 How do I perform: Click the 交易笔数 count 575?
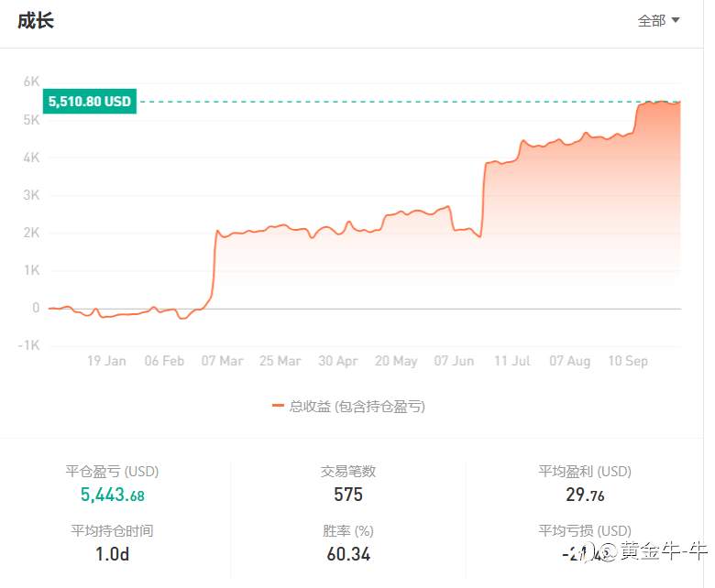tap(348, 495)
